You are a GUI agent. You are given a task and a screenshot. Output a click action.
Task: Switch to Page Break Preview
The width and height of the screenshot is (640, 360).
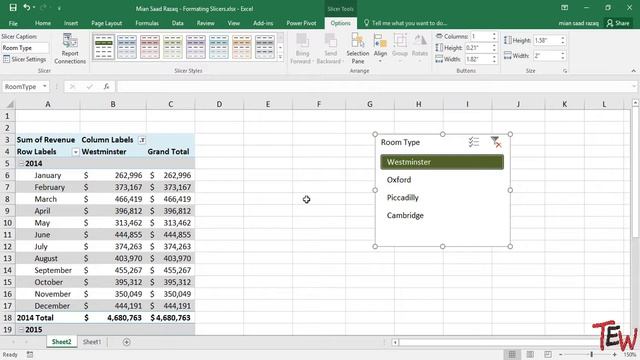point(548,354)
